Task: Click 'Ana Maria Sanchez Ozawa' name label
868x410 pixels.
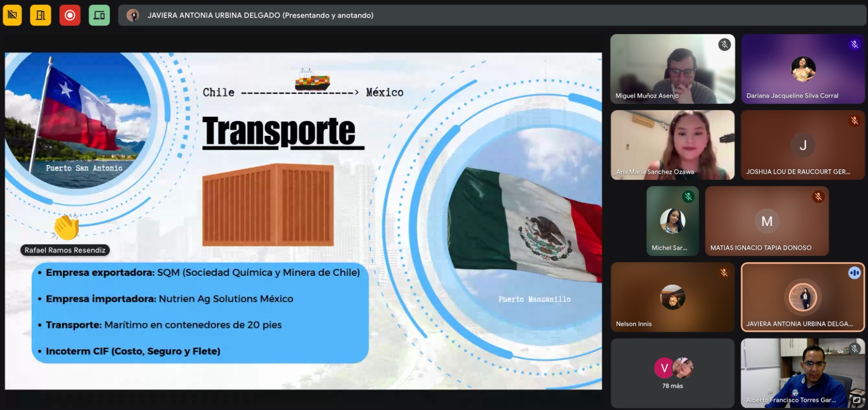Action: coord(655,172)
